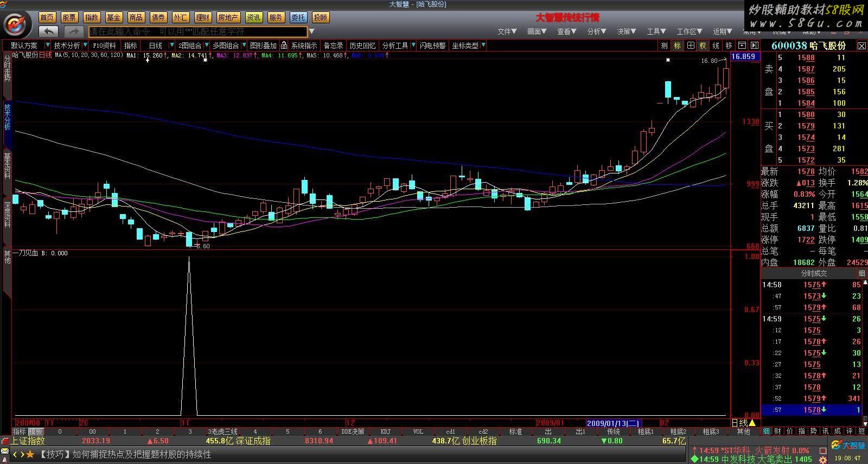Open the 文件 menu

coord(507,31)
